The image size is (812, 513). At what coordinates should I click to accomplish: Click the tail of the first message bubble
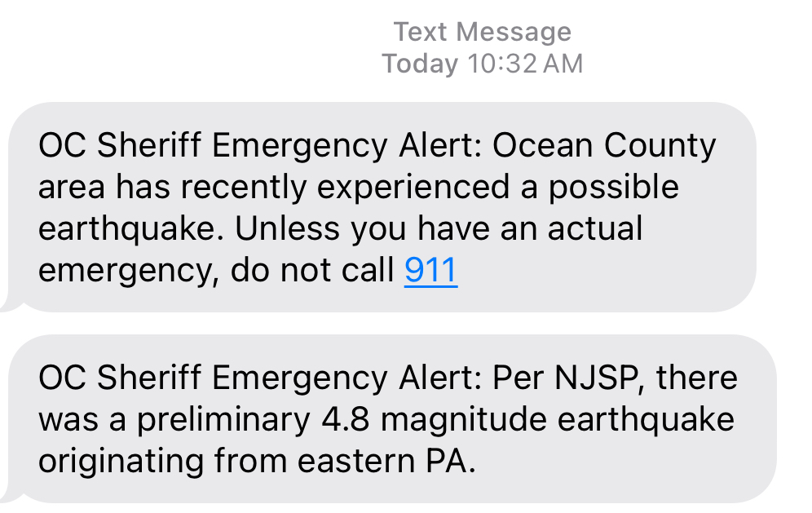10,304
